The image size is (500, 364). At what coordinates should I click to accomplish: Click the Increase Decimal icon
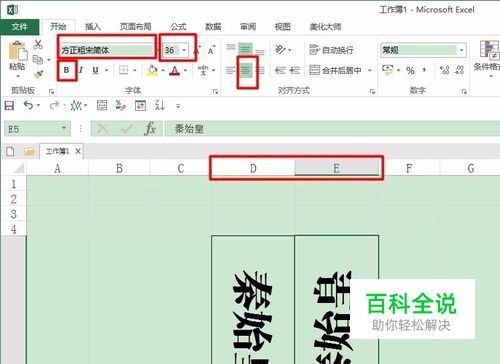tap(444, 70)
